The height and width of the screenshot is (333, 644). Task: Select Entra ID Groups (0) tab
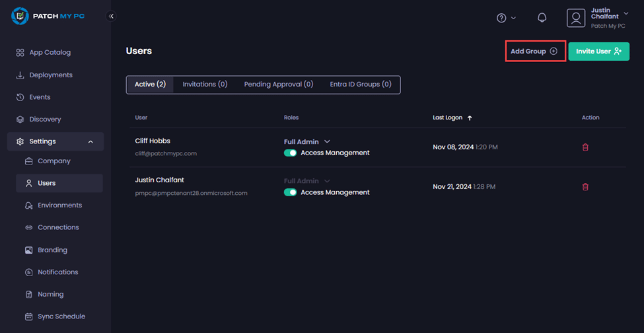(x=361, y=85)
